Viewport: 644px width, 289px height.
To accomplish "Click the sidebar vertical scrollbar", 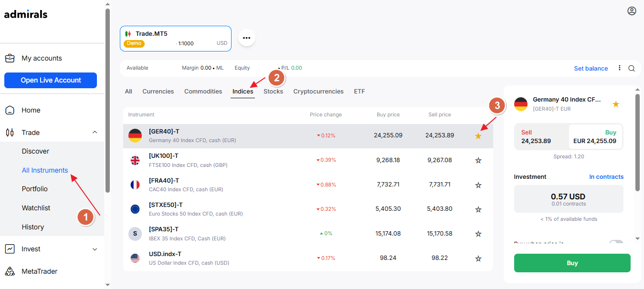I will [107, 100].
